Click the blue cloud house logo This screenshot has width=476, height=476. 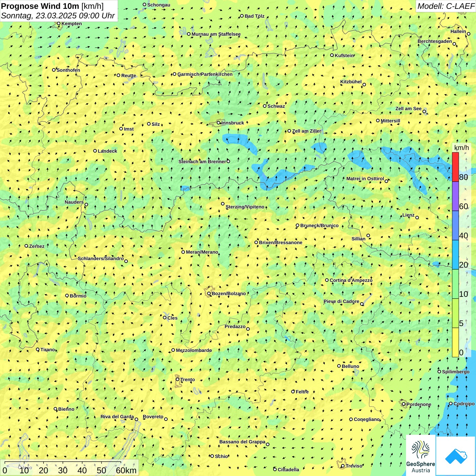click(456, 456)
